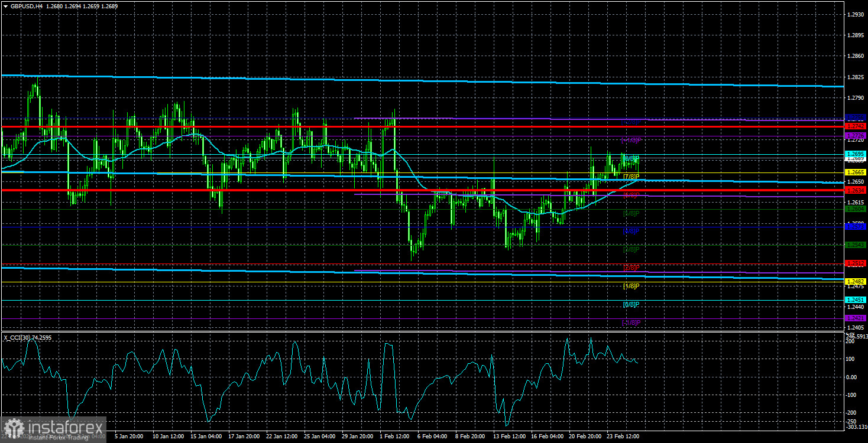Select the yellow 1.2665 price tag

click(856, 172)
